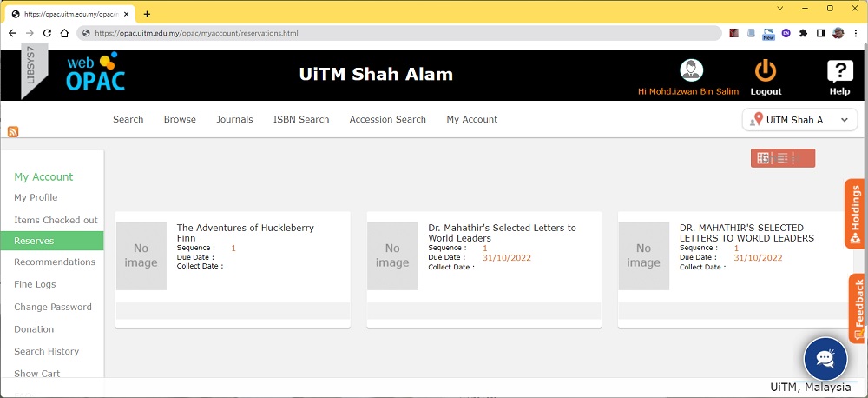Open the Feedback side tab
The height and width of the screenshot is (398, 868).
pos(857,308)
